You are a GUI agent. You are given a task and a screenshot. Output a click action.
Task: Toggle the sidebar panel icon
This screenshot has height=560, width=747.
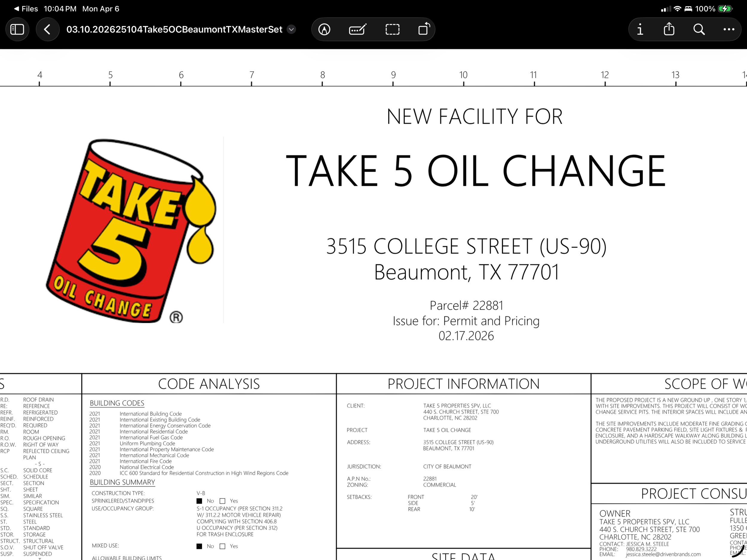coord(17,29)
